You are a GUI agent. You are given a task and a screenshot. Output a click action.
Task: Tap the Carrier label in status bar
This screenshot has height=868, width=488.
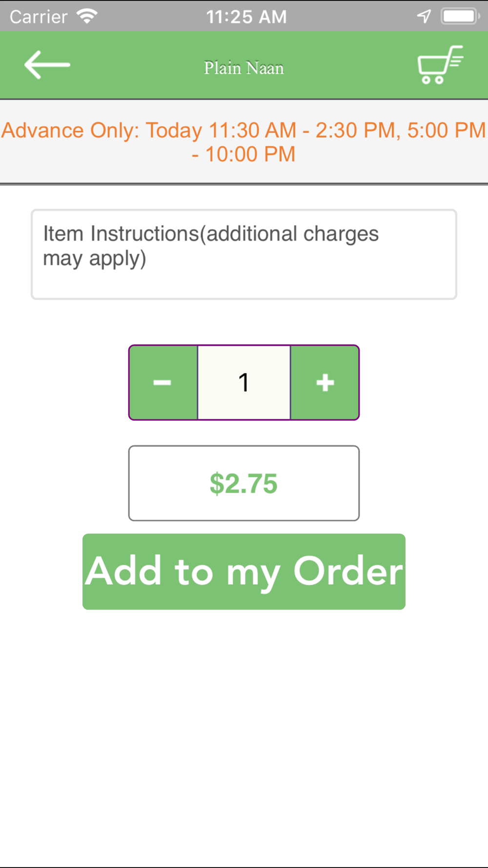point(39,17)
